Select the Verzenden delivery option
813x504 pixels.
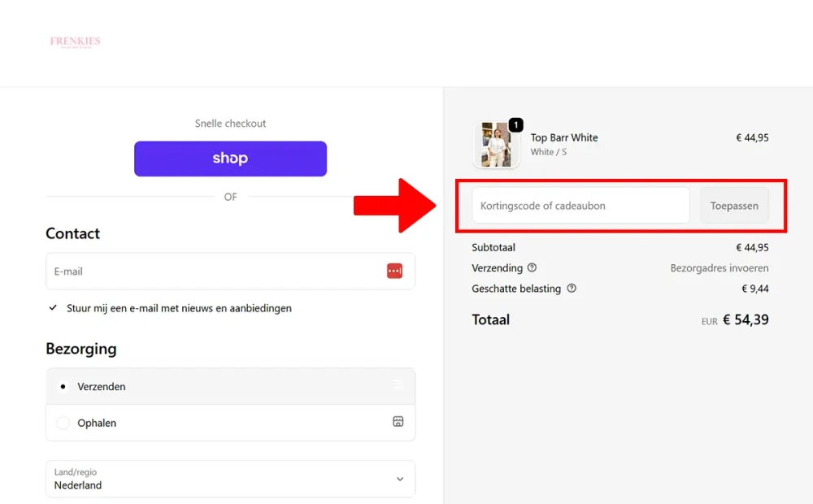coord(63,387)
